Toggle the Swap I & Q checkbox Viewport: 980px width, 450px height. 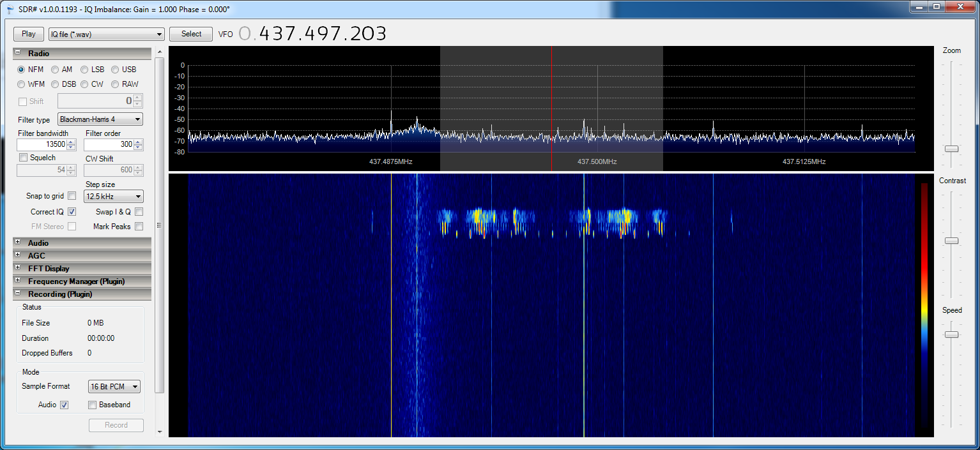[x=139, y=211]
